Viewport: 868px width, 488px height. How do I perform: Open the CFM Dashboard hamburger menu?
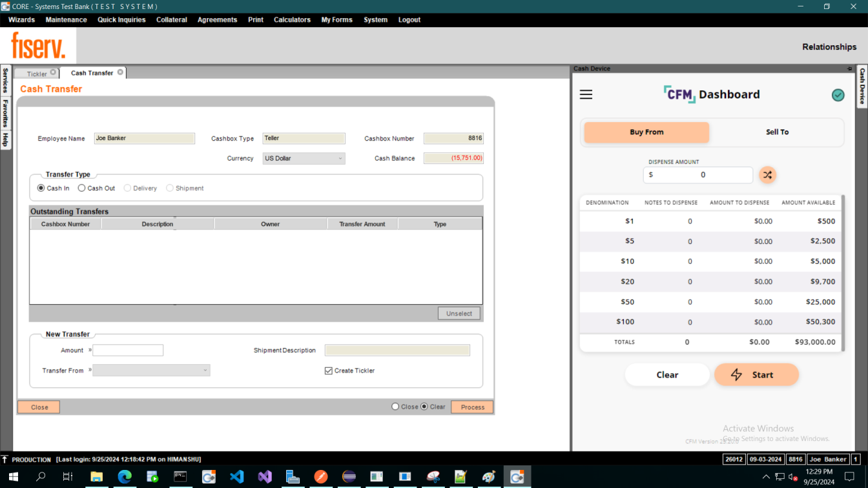[x=586, y=95]
